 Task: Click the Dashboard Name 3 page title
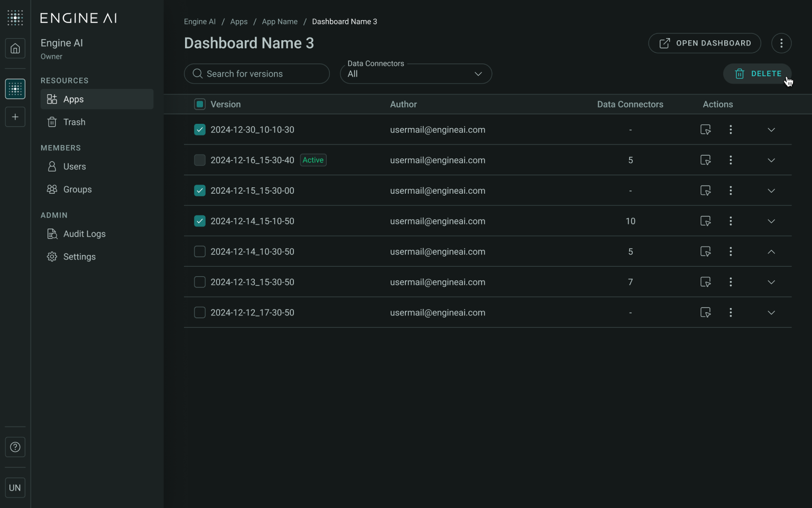coord(249,43)
